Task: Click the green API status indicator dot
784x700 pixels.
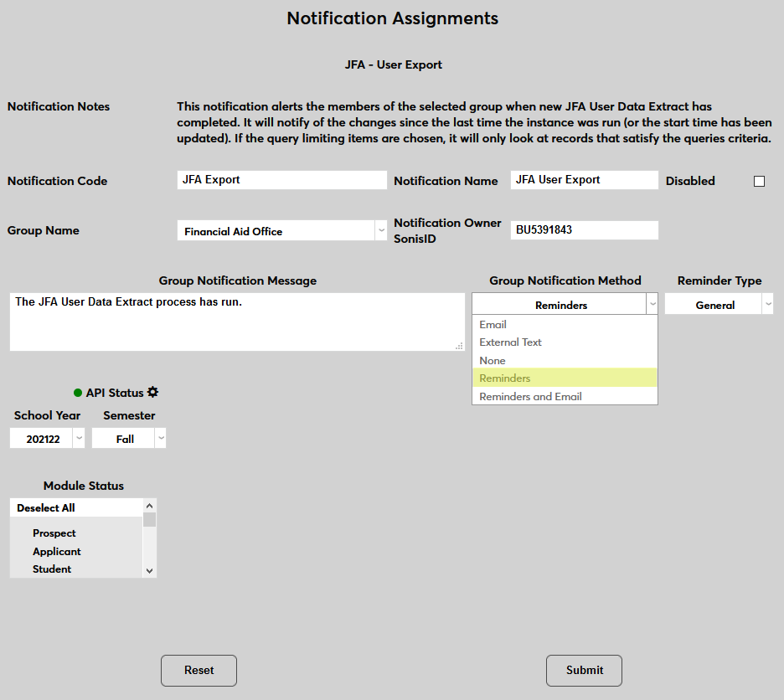Action: pos(78,393)
